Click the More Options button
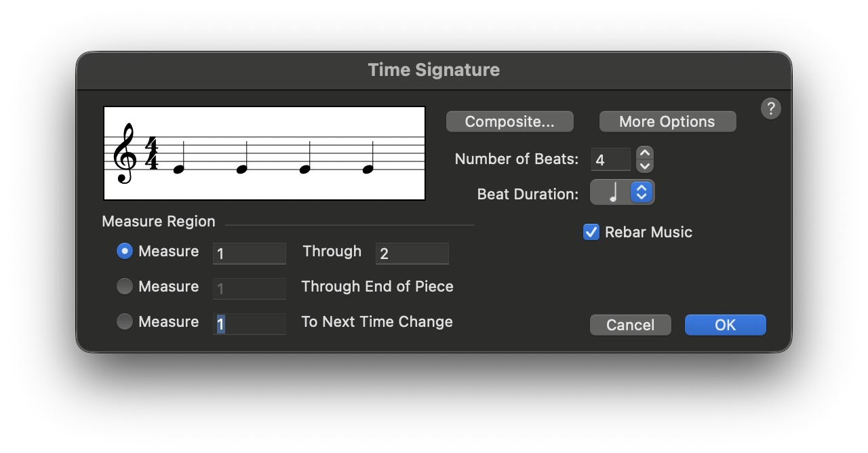Screen dimensions: 868x453 pos(667,122)
